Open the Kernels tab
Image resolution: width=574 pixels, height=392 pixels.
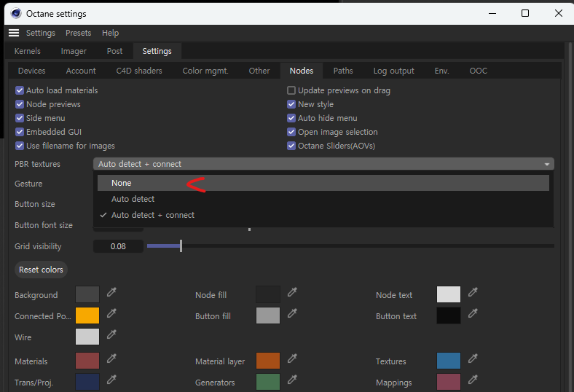coord(28,51)
